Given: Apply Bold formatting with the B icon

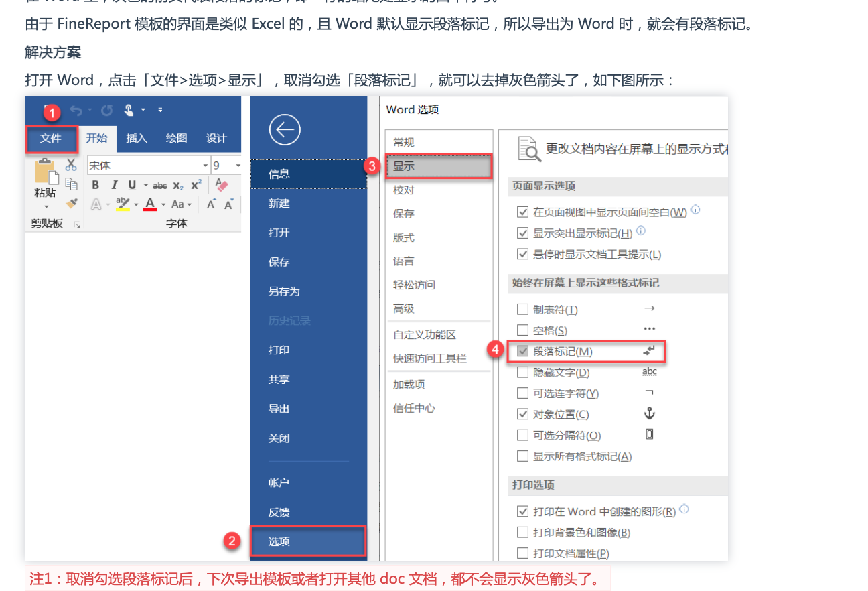Looking at the screenshot, I should click(x=96, y=186).
